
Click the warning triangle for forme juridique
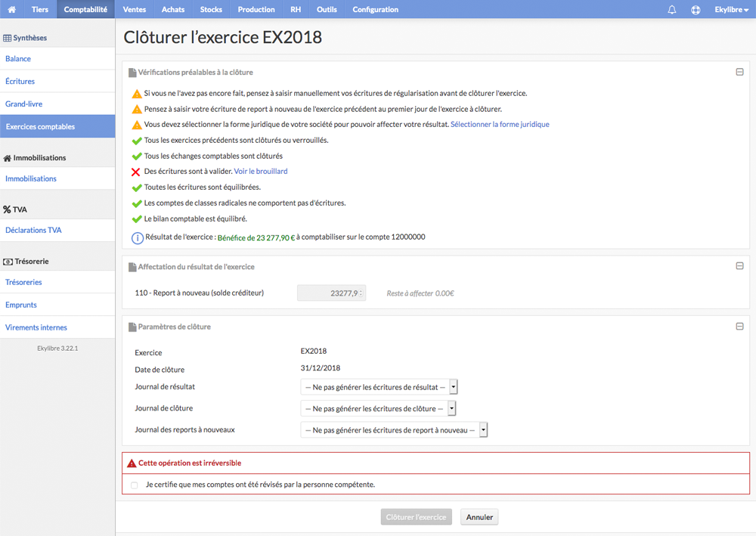point(137,125)
